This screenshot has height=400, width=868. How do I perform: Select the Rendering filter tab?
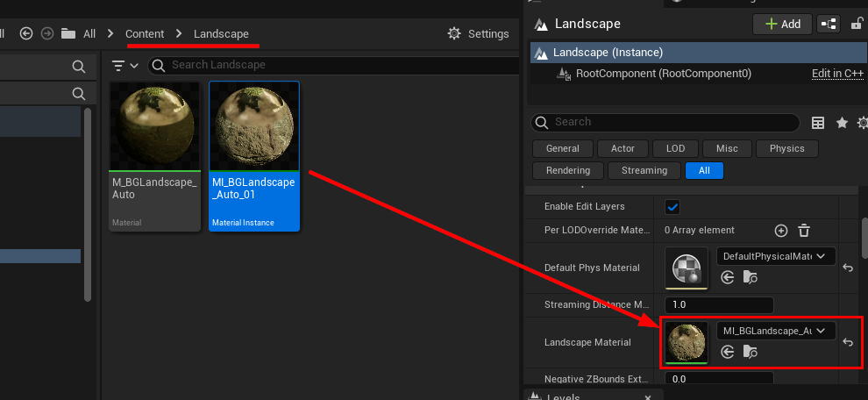[568, 171]
